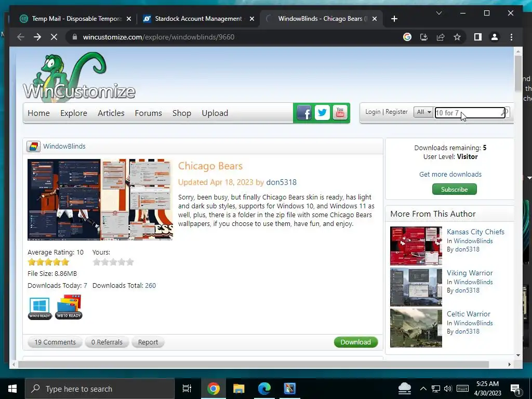Bookmark this page with the star icon

457,37
